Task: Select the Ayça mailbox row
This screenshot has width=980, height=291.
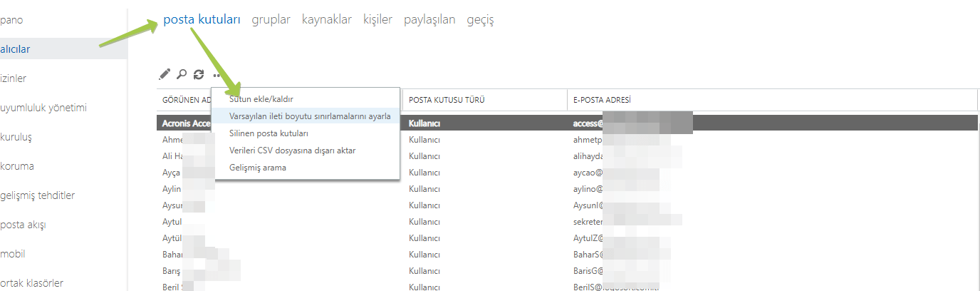Action: [567, 173]
